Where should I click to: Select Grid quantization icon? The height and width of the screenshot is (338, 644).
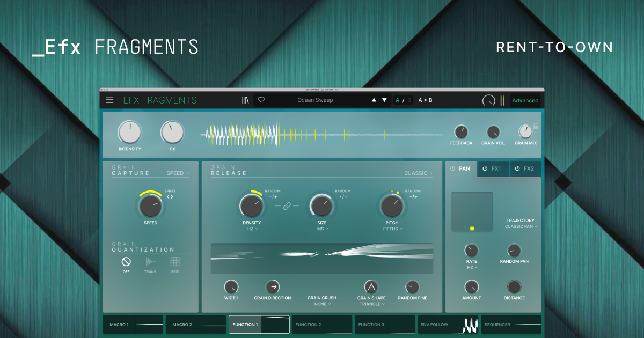point(175,262)
